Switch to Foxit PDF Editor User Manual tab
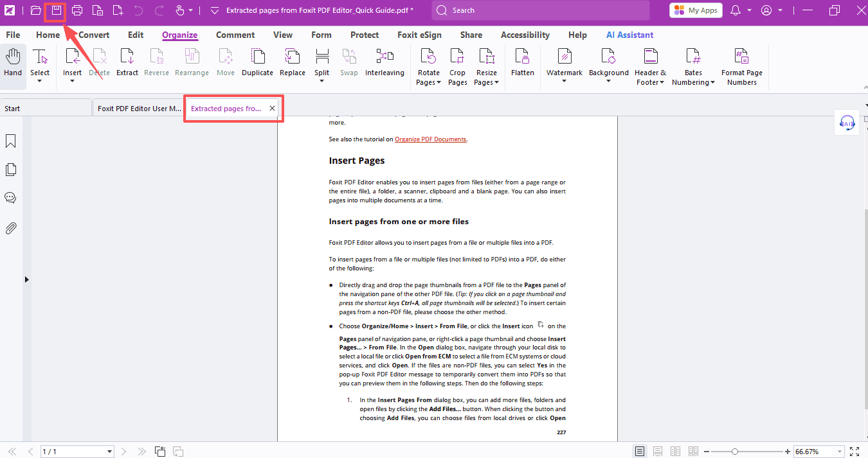This screenshot has height=458, width=868. tap(139, 108)
